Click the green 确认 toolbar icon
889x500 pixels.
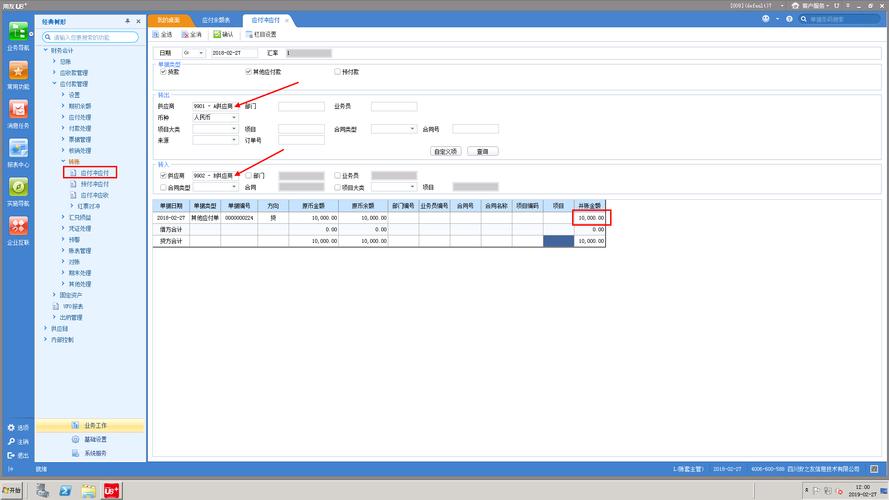217,35
